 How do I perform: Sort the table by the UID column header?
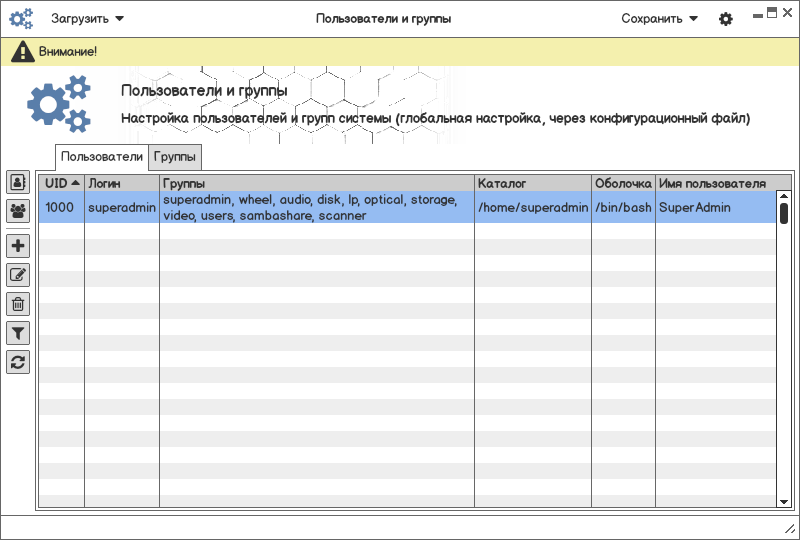(x=62, y=184)
